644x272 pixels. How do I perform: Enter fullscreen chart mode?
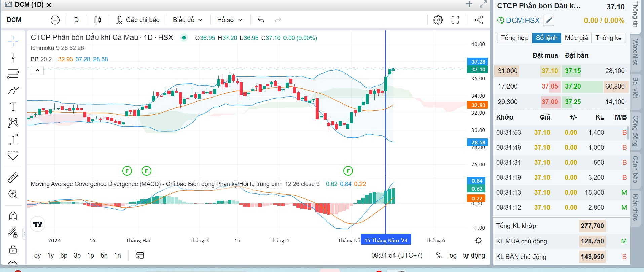[455, 20]
